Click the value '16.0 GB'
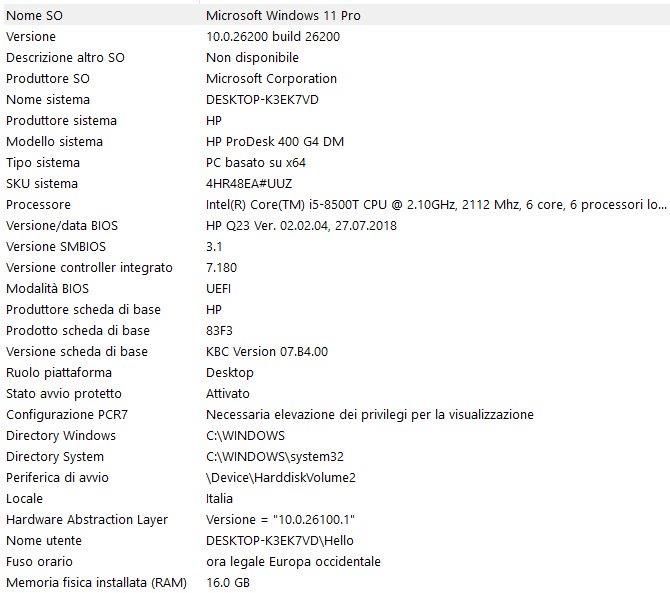The width and height of the screenshot is (670, 593). [228, 582]
